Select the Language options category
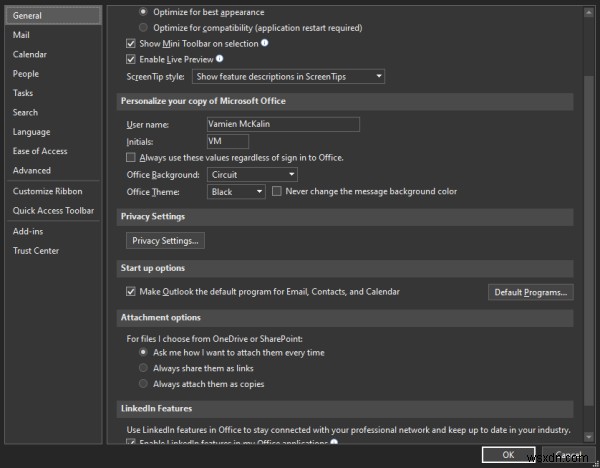This screenshot has height=468, width=600. click(x=53, y=132)
